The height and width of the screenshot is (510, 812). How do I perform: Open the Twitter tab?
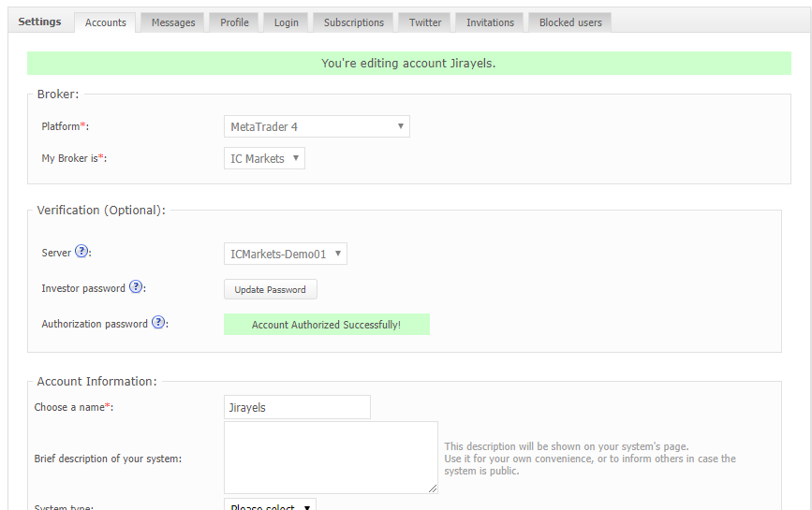click(x=425, y=22)
